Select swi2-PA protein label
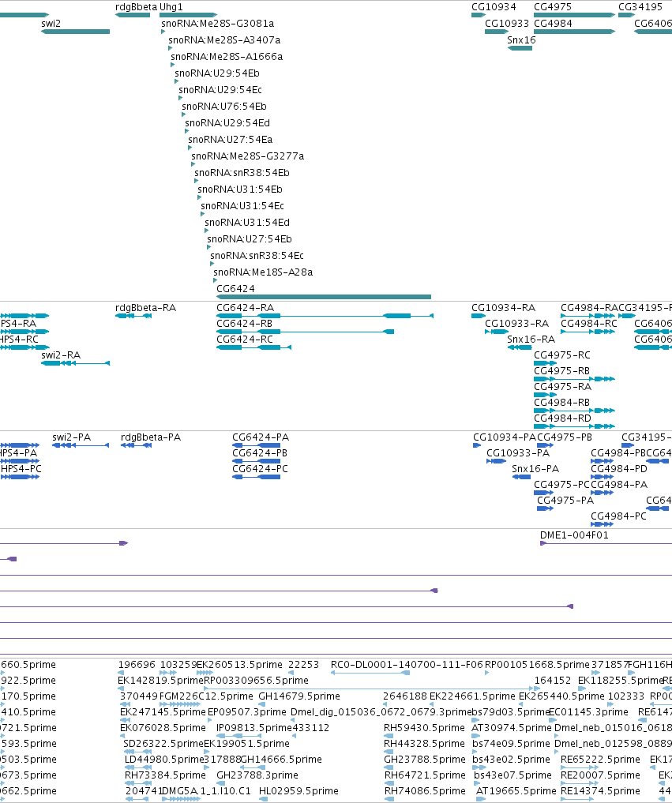The width and height of the screenshot is (672, 803). [x=71, y=437]
